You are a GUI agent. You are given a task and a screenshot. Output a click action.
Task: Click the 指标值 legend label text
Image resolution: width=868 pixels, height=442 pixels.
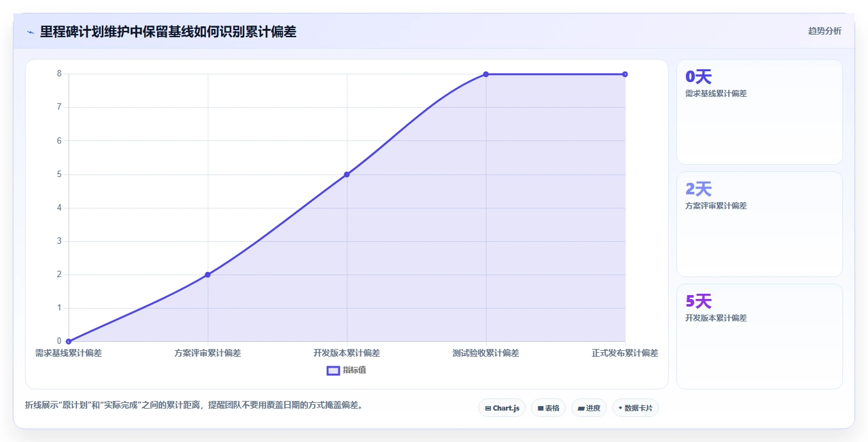(355, 370)
